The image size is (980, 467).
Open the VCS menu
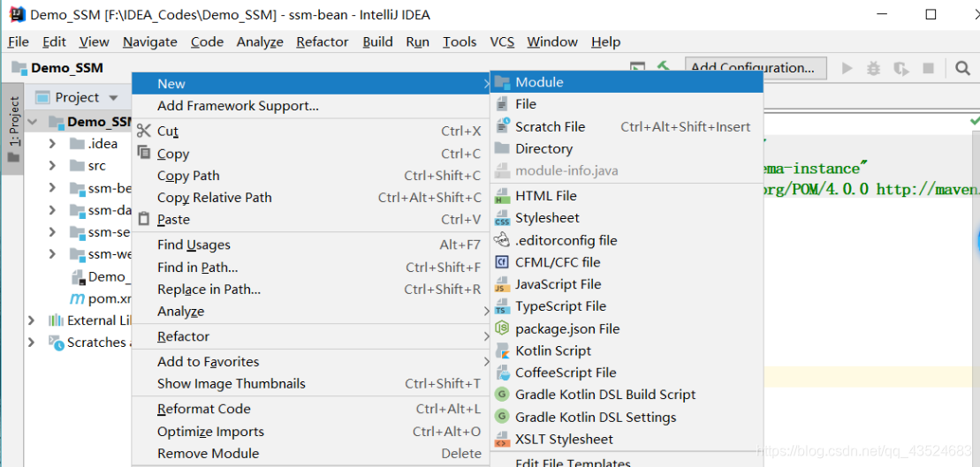click(502, 41)
